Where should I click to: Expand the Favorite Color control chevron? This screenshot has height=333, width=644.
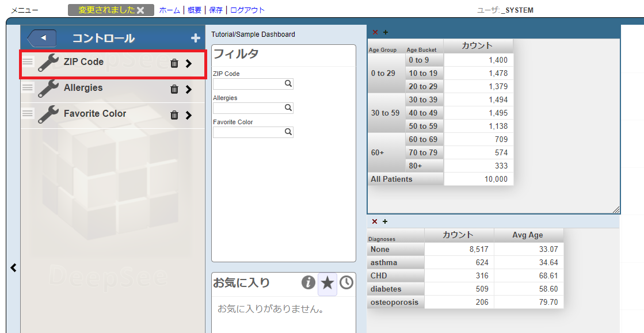(x=189, y=115)
